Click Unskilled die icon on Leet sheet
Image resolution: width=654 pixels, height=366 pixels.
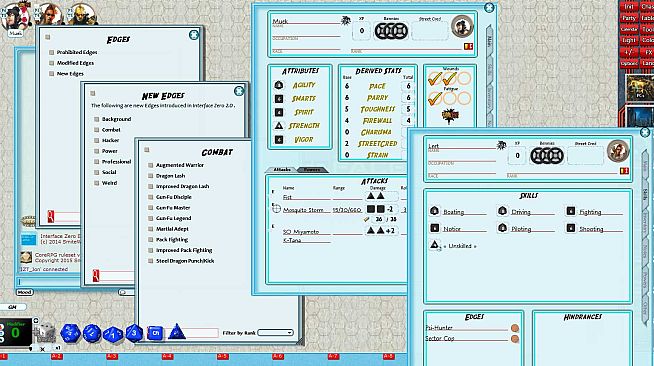[435, 245]
